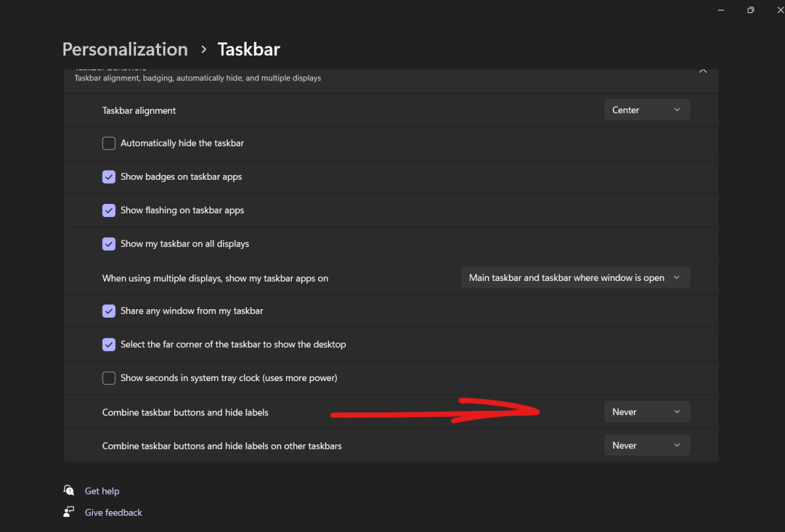
Task: Open the Get help link
Action: [x=102, y=491]
